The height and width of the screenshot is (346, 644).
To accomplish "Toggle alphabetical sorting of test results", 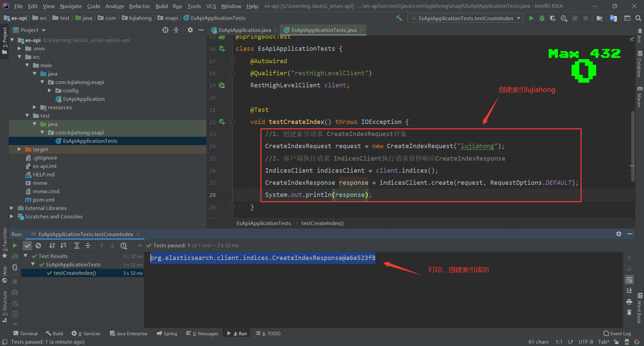I will tap(52, 246).
